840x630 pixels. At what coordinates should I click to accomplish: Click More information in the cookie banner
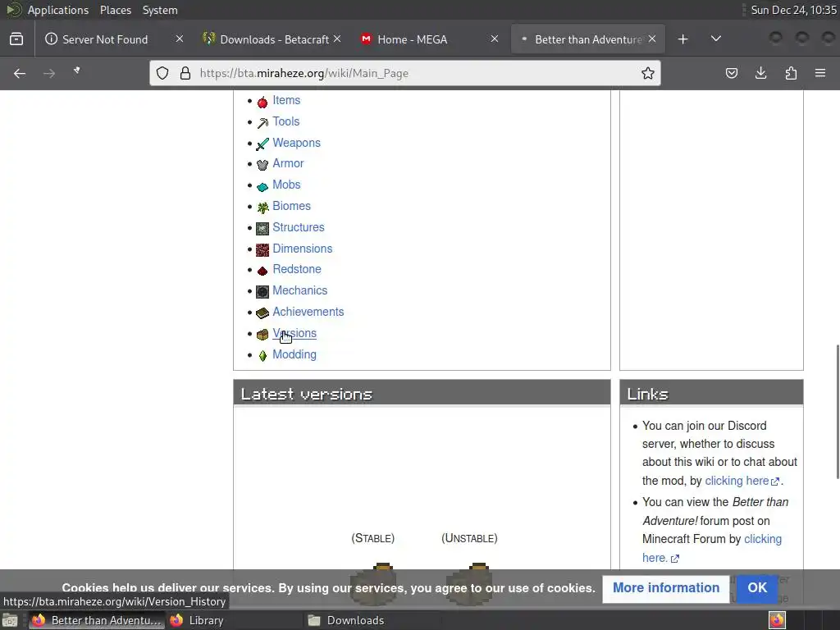point(666,588)
